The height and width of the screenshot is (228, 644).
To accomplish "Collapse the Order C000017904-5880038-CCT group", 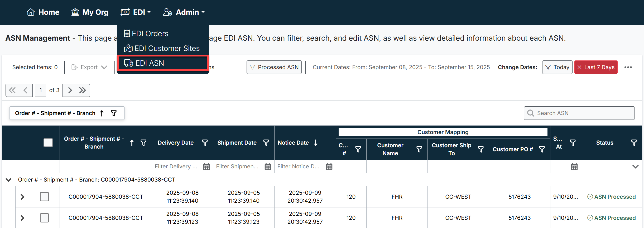I will [x=8, y=180].
